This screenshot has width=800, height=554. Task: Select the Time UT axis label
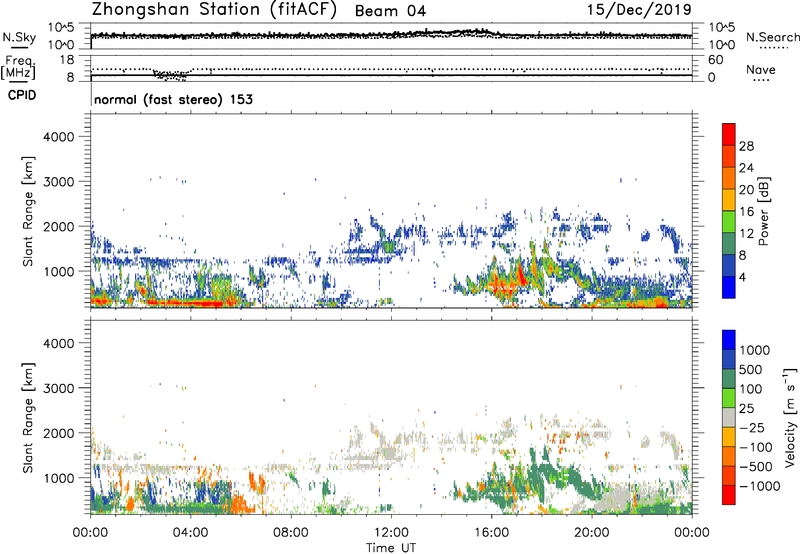[391, 548]
